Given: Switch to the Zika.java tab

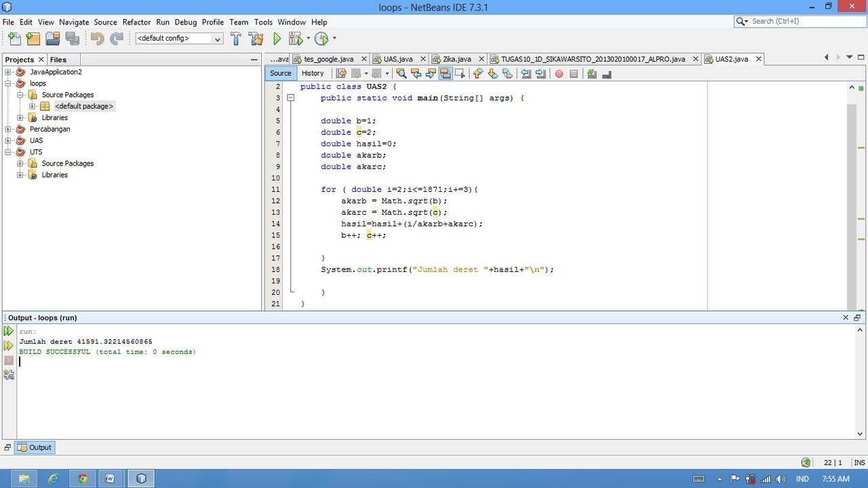Looking at the screenshot, I should tap(456, 59).
